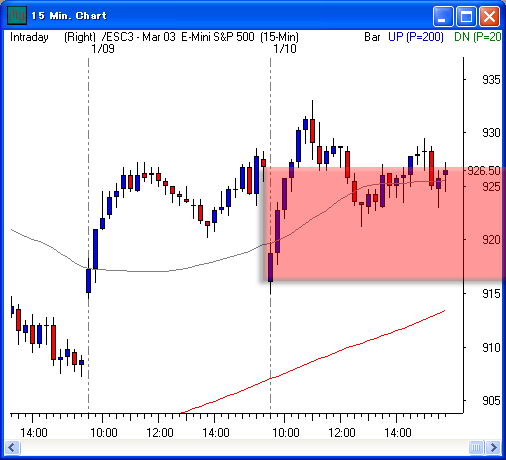The height and width of the screenshot is (460, 506).
Task: Click the 935 price axis label
Action: click(x=491, y=80)
